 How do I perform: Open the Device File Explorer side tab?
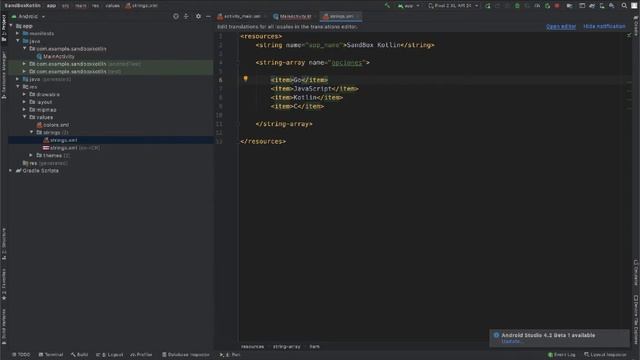(x=636, y=320)
